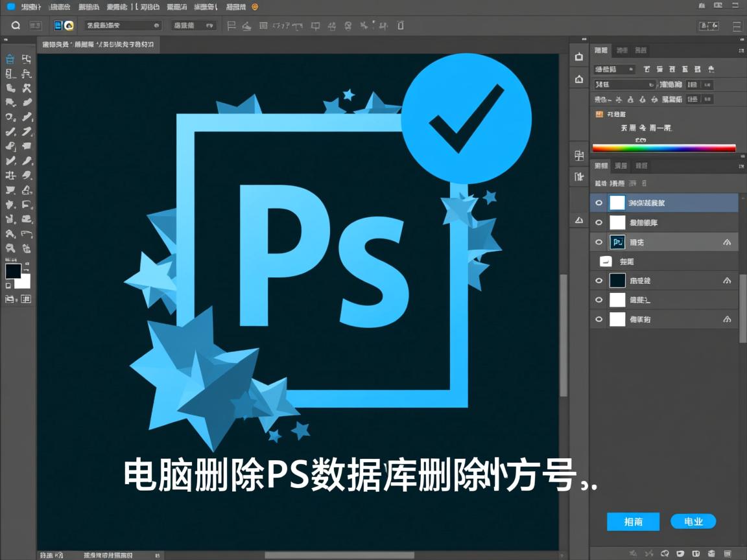747x560 pixels.
Task: Click the dark foreground color swatch
Action: tap(14, 271)
